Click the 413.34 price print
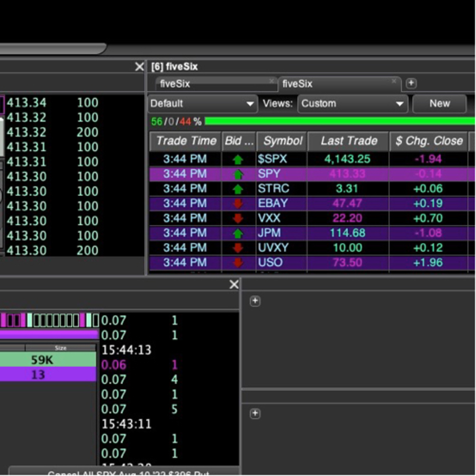This screenshot has height=476, width=476. coord(26,103)
